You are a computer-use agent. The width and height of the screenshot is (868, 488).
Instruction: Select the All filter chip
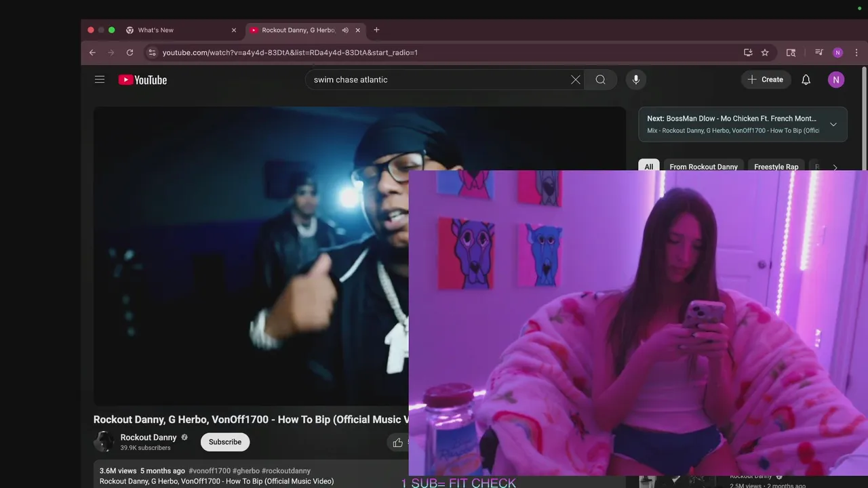pos(649,167)
